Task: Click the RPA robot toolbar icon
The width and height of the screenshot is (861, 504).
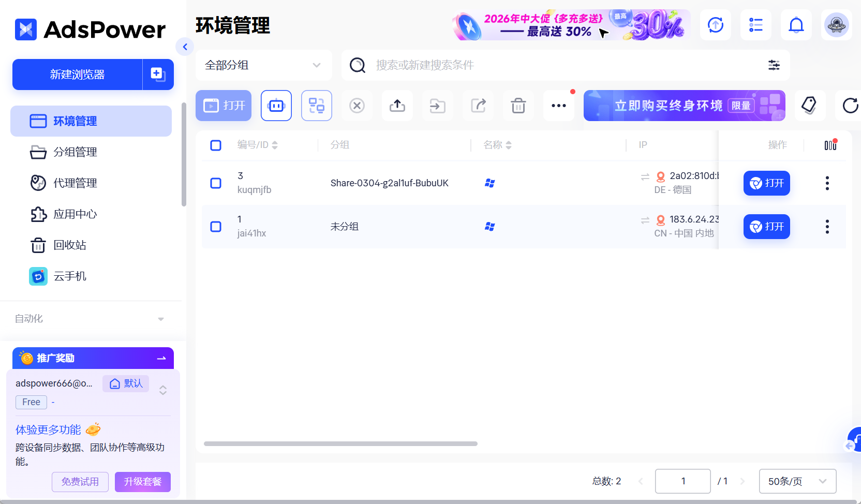Action: click(276, 106)
